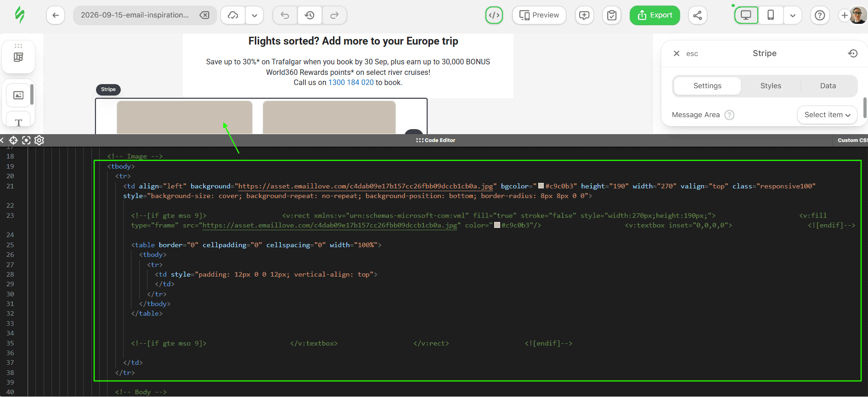The width and height of the screenshot is (868, 397).
Task: Collapse the code editor with the left arrow
Action: 2,140
